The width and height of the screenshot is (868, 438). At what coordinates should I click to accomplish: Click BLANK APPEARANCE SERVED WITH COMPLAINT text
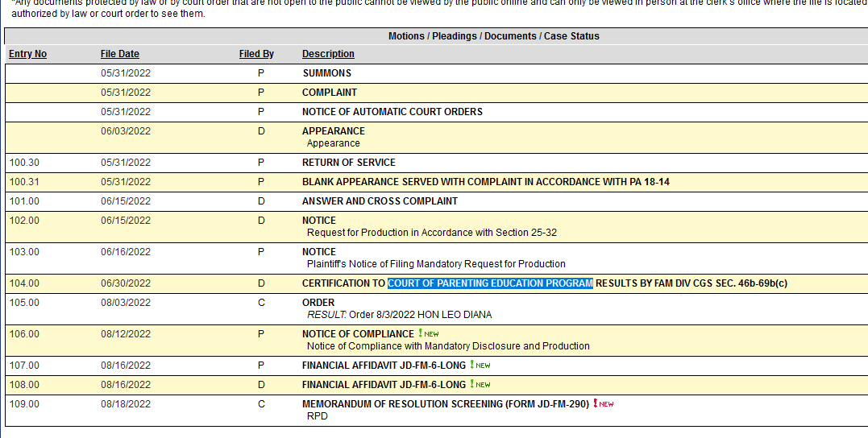click(485, 182)
